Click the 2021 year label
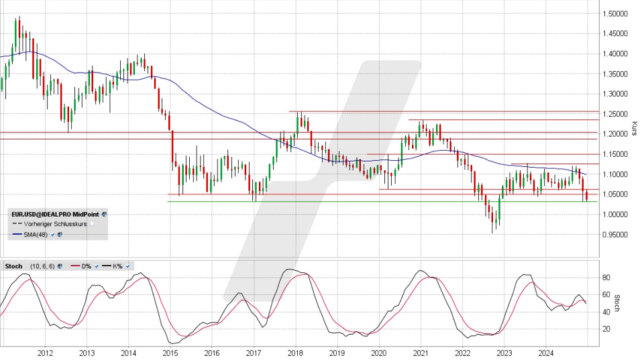The image size is (644, 362). (x=421, y=353)
